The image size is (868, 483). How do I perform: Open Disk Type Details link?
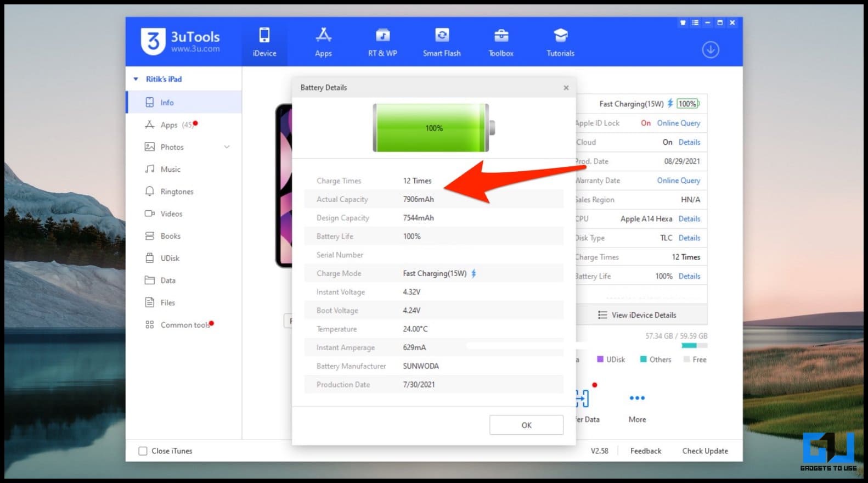690,238
